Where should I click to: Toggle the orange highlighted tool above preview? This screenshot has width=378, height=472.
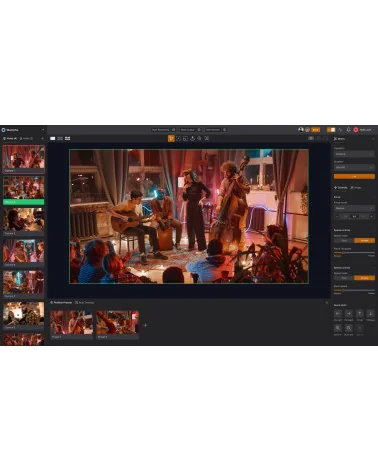(171, 138)
